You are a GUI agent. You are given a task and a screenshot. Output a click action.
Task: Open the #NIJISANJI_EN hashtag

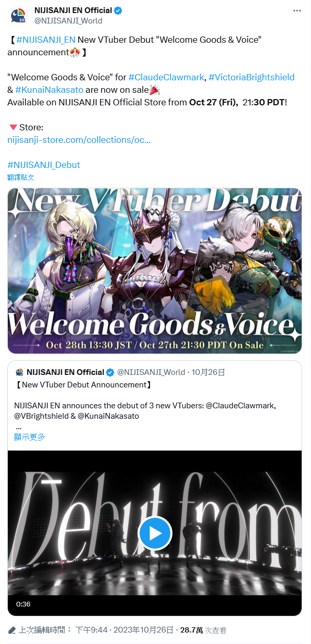[46, 40]
